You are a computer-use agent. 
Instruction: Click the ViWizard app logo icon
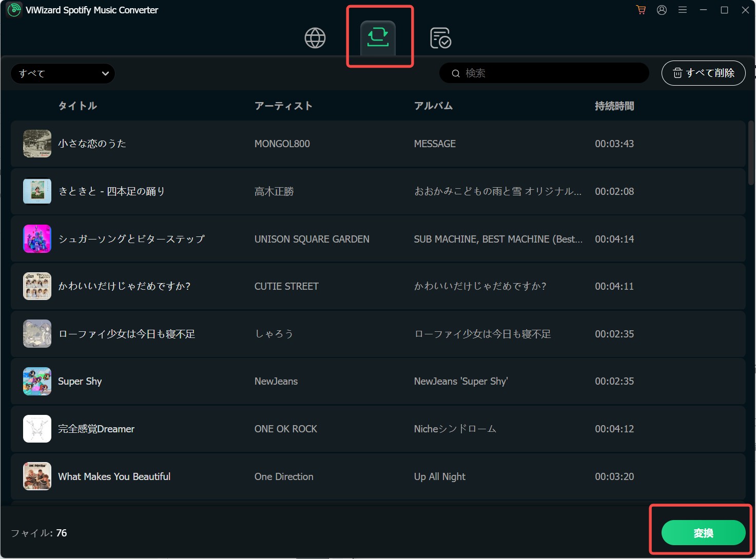14,10
